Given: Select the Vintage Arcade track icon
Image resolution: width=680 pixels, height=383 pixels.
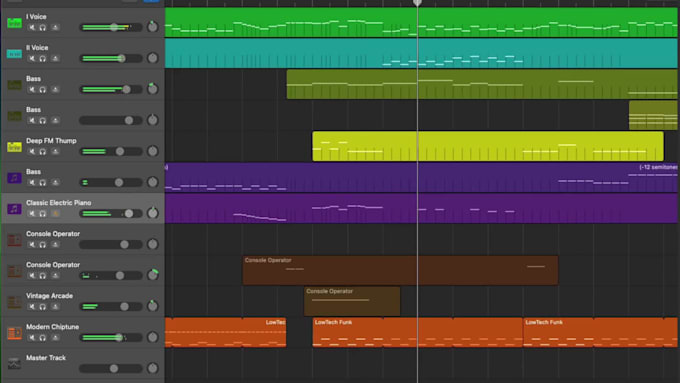Looking at the screenshot, I should click(x=14, y=302).
